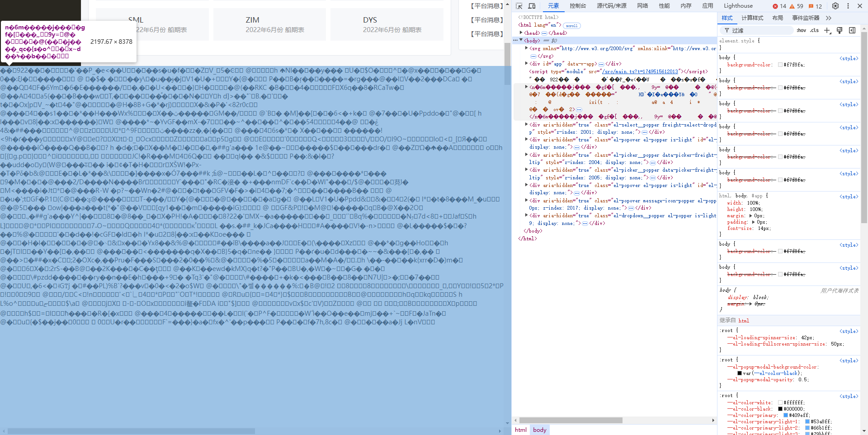868x435 pixels.
Task: Click the page horizontal scrollbar thumb
Action: click(x=131, y=431)
